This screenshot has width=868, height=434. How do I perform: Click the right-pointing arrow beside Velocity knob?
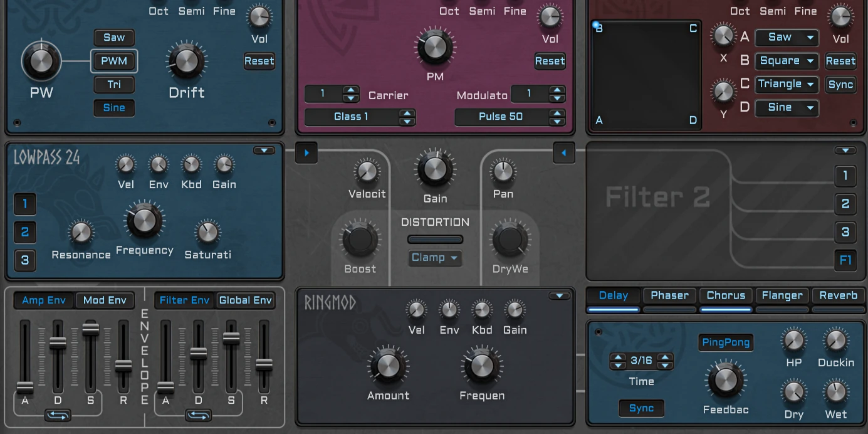click(x=306, y=152)
